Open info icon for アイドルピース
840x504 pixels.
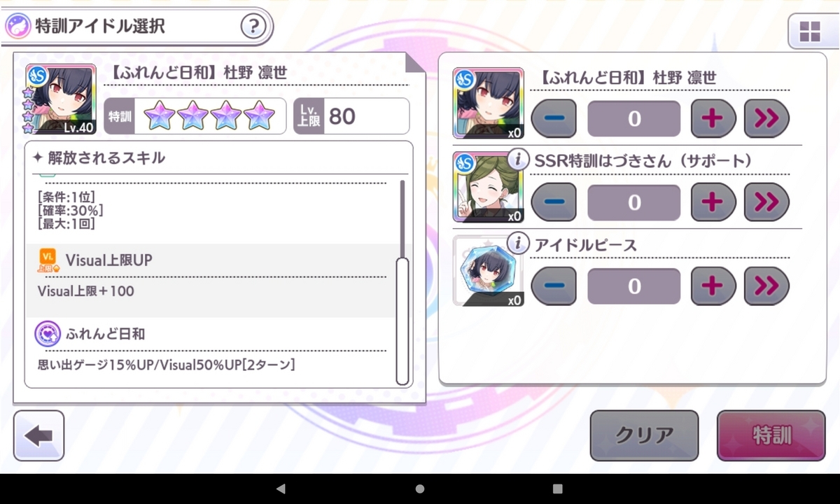[x=517, y=243]
